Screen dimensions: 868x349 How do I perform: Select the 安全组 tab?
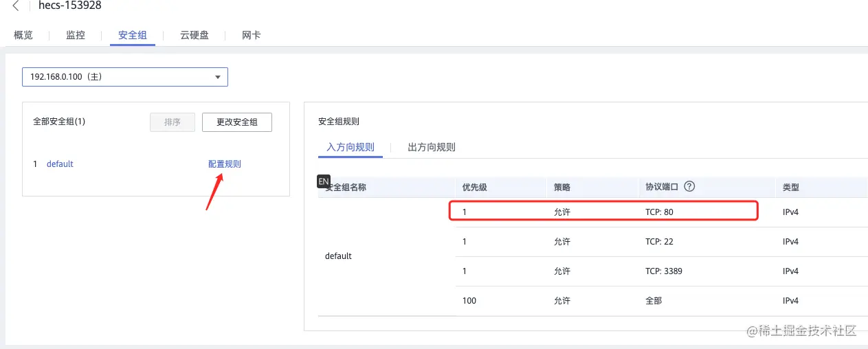pyautogui.click(x=133, y=35)
